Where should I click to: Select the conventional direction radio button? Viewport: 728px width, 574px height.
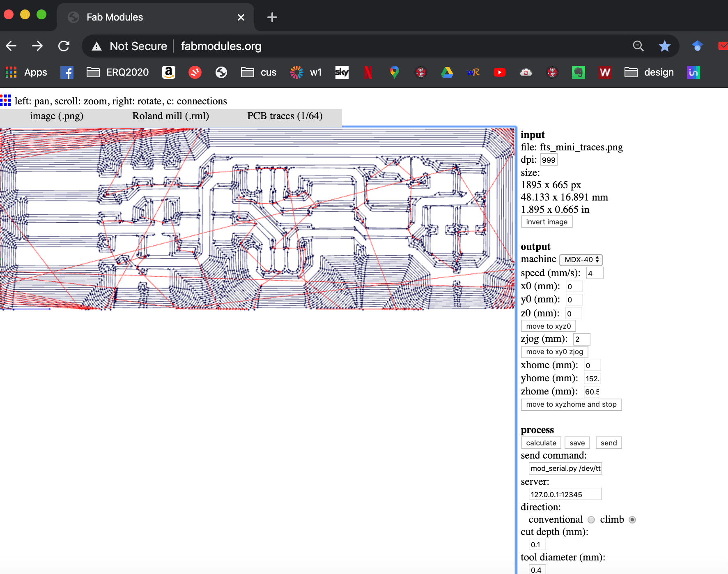coord(591,520)
